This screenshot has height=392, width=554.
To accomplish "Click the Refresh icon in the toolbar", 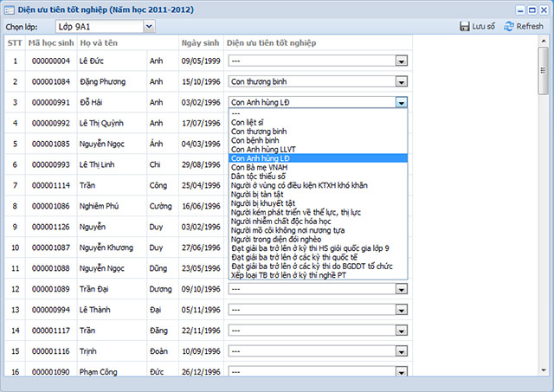I will (508, 26).
